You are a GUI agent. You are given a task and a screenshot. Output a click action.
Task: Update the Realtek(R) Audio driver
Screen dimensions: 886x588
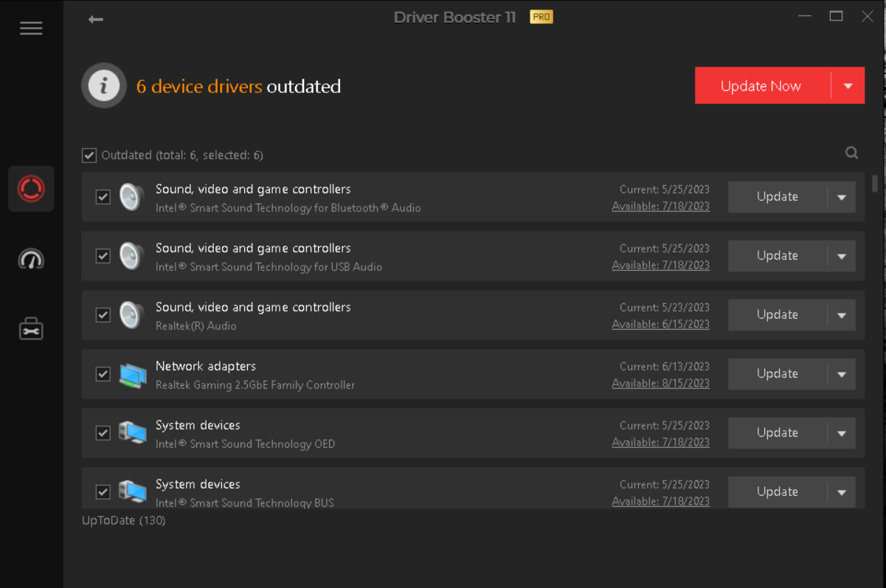click(x=778, y=315)
